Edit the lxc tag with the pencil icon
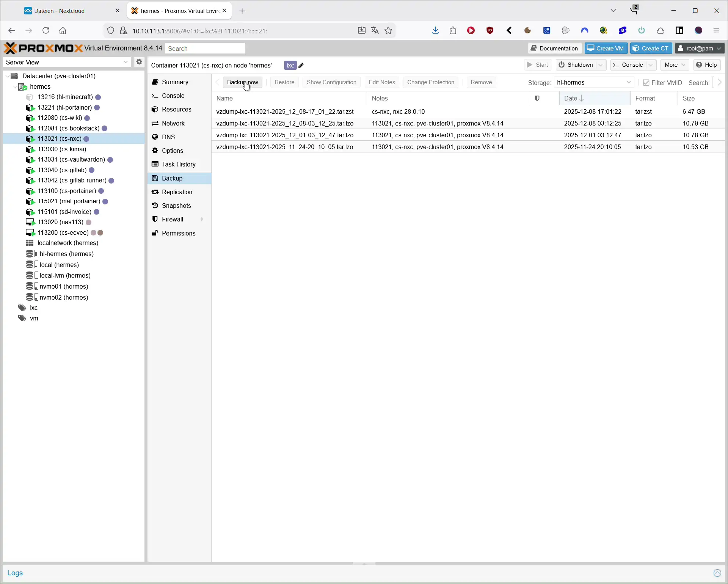This screenshot has height=584, width=728. tap(300, 65)
